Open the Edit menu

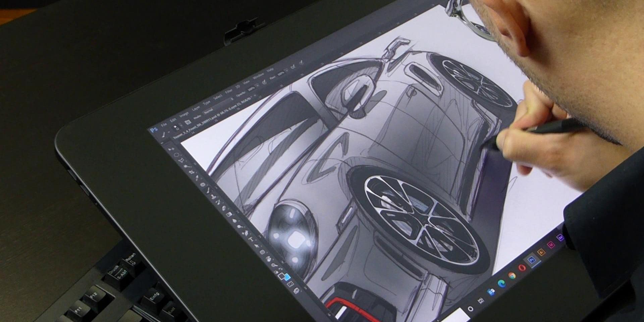[x=173, y=120]
